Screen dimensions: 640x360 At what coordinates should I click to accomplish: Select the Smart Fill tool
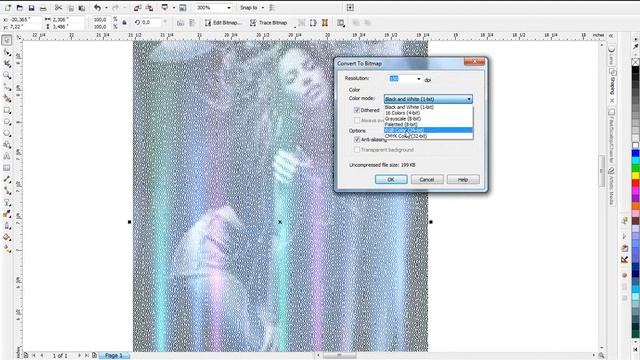click(7, 98)
